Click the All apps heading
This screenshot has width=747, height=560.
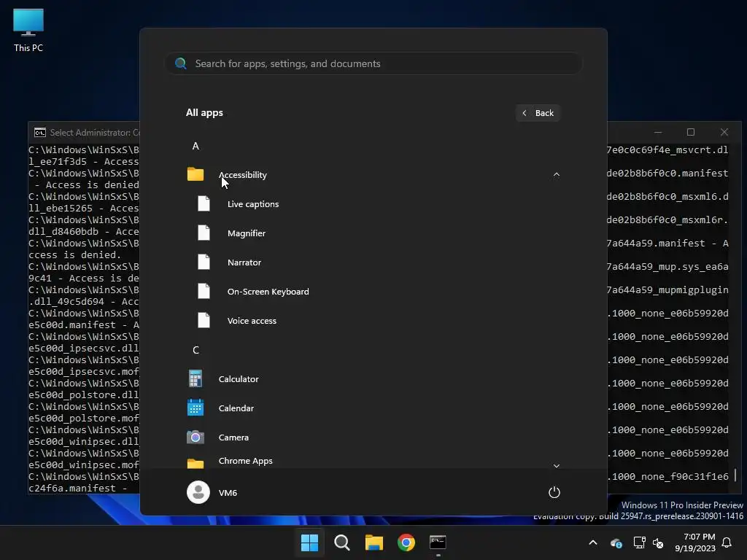[204, 113]
